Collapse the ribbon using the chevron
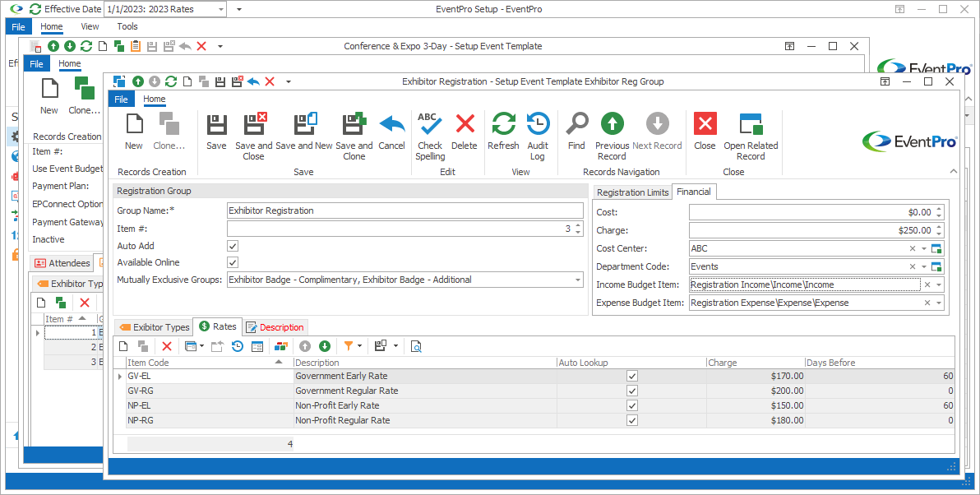The height and width of the screenshot is (495, 980). coord(953,171)
